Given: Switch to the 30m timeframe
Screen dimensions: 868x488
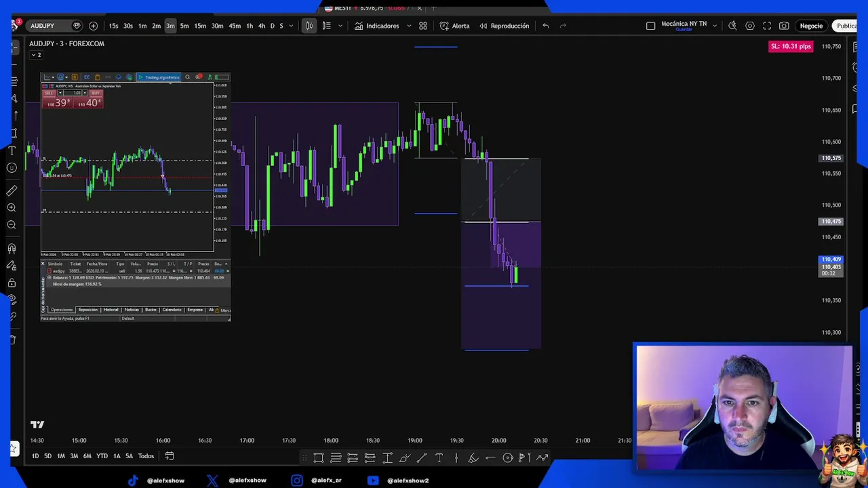Looking at the screenshot, I should coord(217,26).
